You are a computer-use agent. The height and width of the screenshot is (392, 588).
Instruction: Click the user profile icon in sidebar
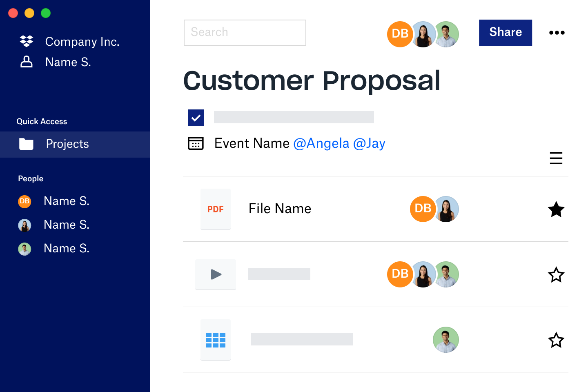click(x=27, y=62)
